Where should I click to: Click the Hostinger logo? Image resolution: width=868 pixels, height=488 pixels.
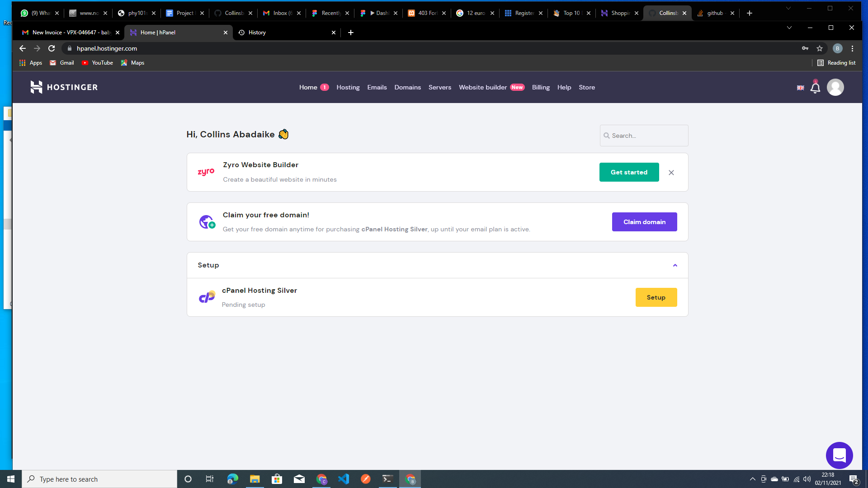tap(64, 87)
